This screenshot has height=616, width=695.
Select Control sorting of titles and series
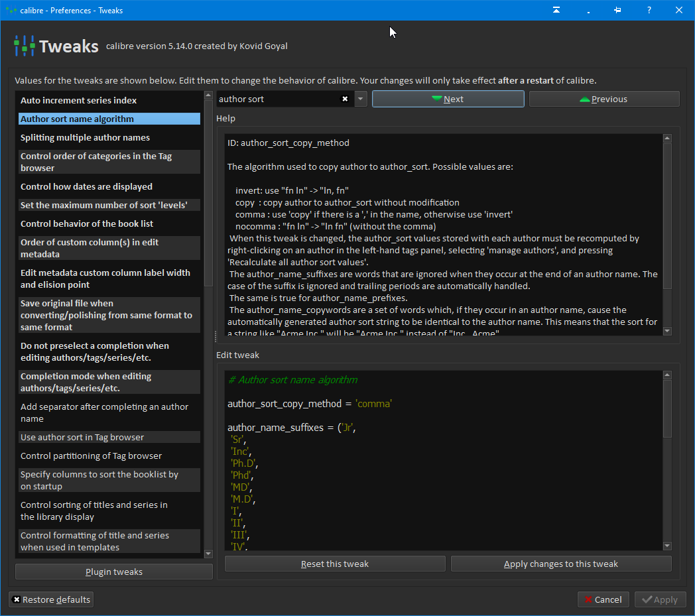tap(109, 511)
